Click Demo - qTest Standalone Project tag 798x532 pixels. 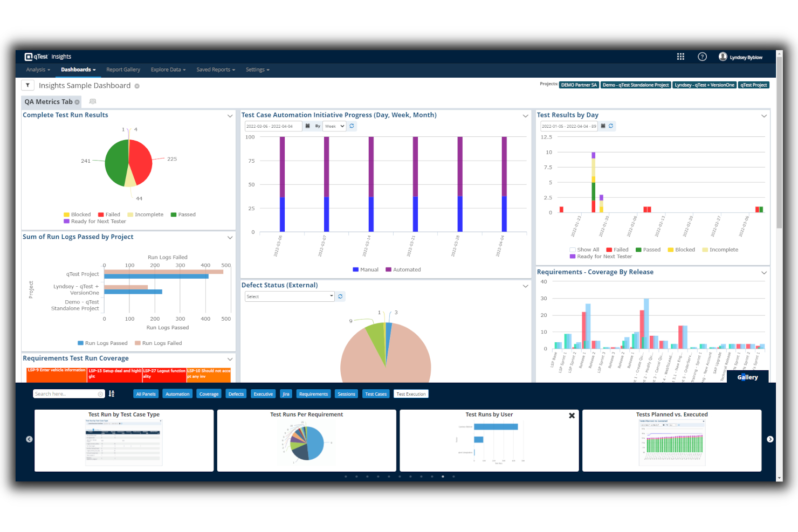[636, 85]
